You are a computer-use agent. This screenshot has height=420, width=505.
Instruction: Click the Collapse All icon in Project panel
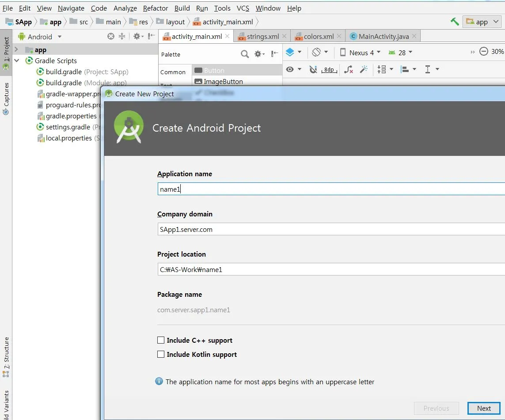pyautogui.click(x=122, y=36)
